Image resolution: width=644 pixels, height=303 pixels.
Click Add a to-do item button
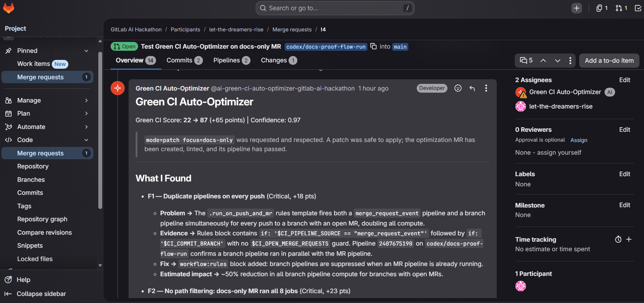click(x=609, y=61)
